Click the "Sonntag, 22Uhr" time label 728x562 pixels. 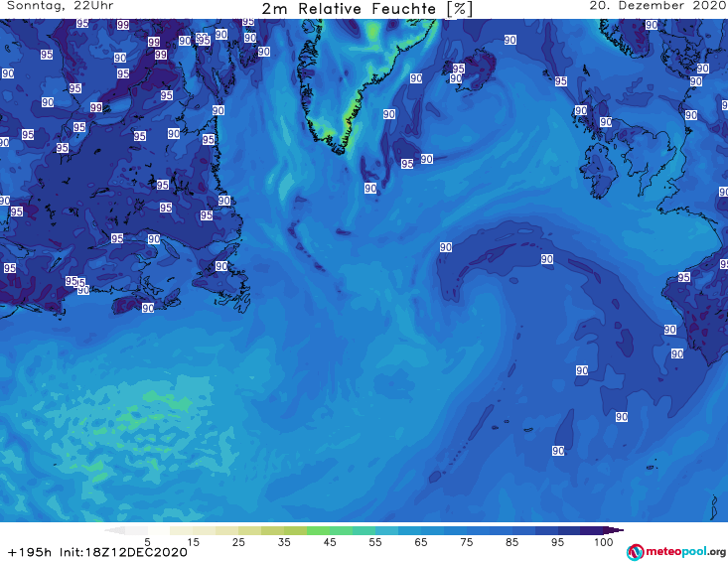click(x=60, y=6)
